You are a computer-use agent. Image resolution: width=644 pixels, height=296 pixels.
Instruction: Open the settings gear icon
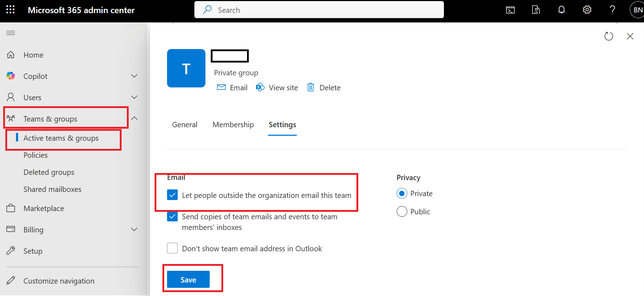587,10
